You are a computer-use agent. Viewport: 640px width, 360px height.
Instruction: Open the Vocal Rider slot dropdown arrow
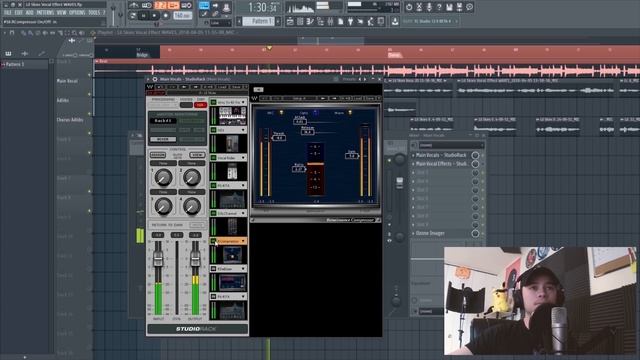pos(243,158)
